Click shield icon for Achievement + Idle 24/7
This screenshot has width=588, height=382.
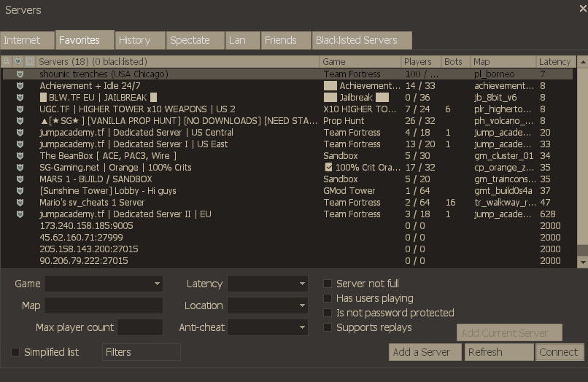click(20, 86)
